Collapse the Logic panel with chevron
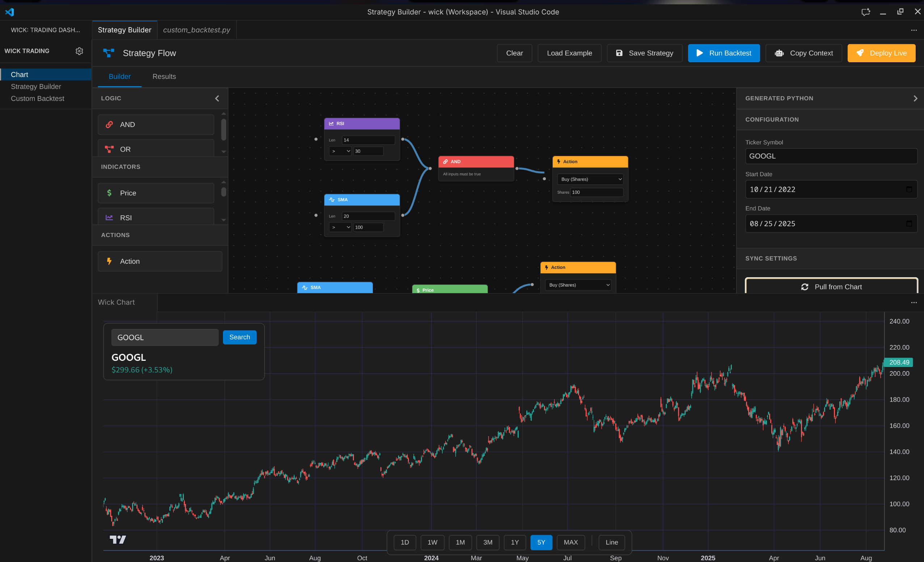 [x=217, y=98]
